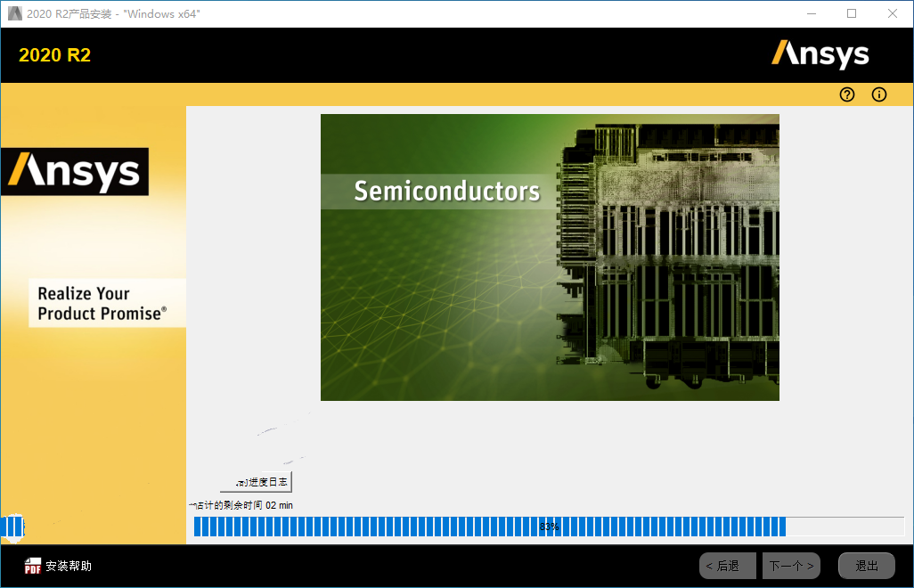Open the 安装帮助 installation help link
This screenshot has height=588, width=914.
point(69,566)
